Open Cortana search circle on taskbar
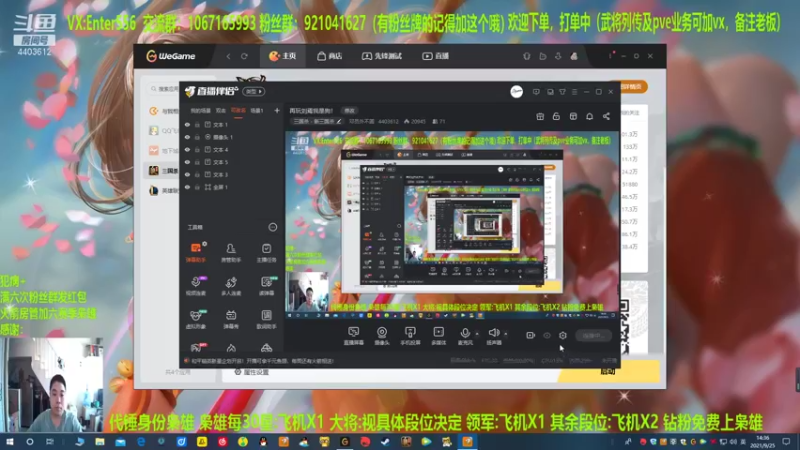 [x=30, y=442]
